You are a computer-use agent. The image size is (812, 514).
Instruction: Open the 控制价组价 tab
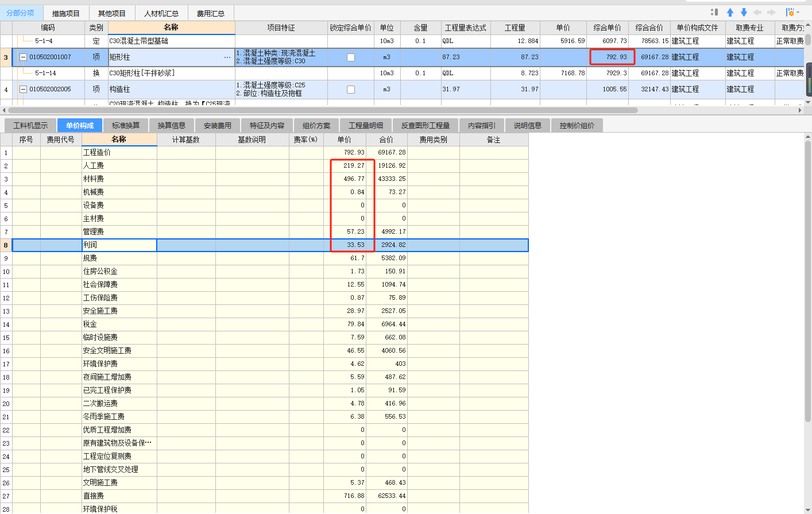coord(577,125)
